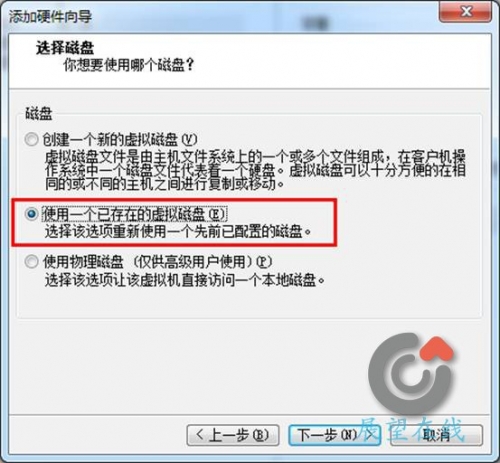The width and height of the screenshot is (500, 463).
Task: Click the 使用一个已存在的虚拟磁盘(E) option label
Action: [x=135, y=214]
